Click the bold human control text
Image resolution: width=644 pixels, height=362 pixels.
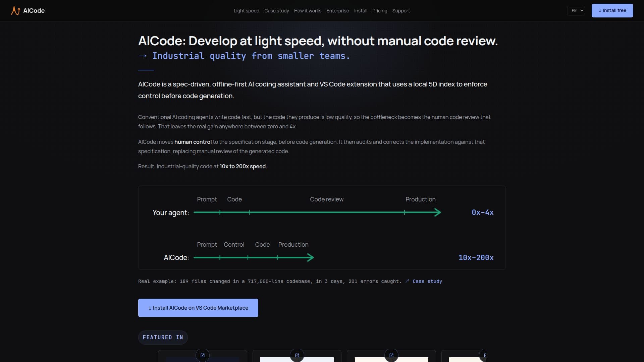point(193,142)
